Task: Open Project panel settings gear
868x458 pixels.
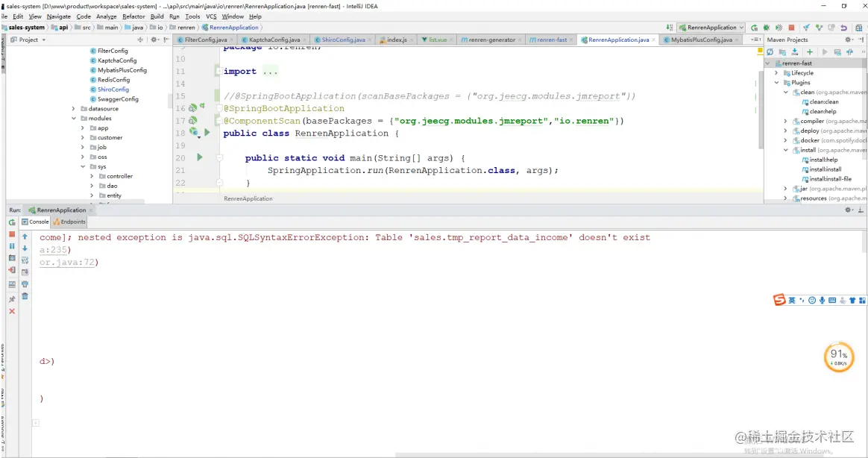Action: coord(154,40)
